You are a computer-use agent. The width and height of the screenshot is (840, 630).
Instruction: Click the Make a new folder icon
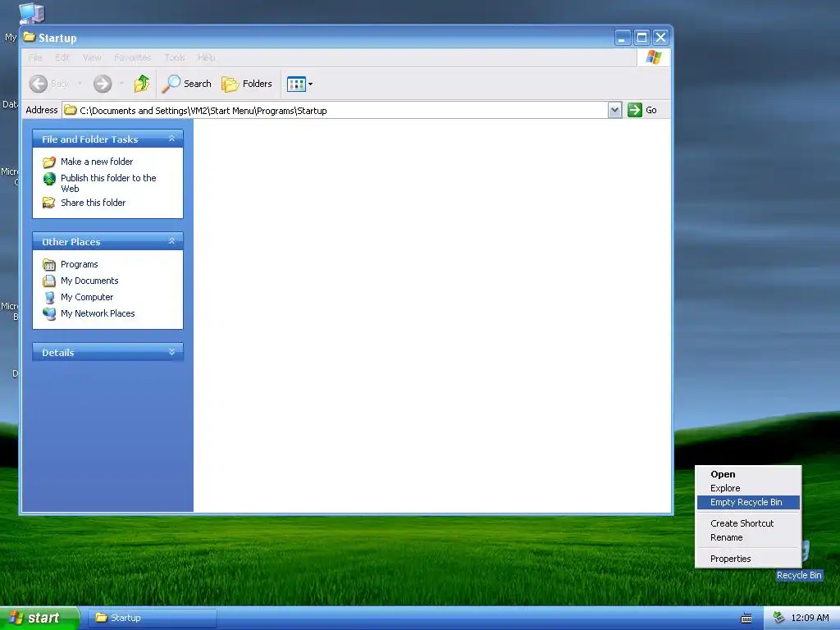49,162
